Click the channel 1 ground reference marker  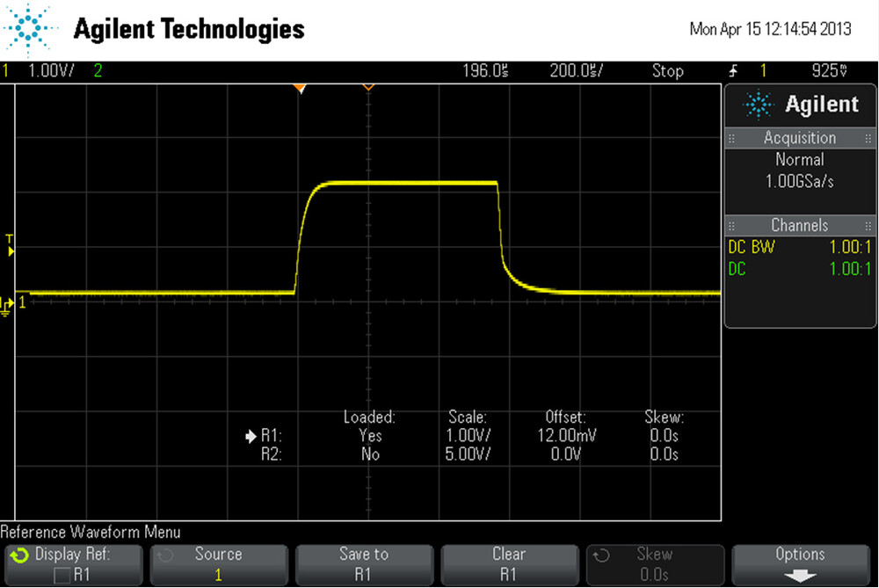9,303
